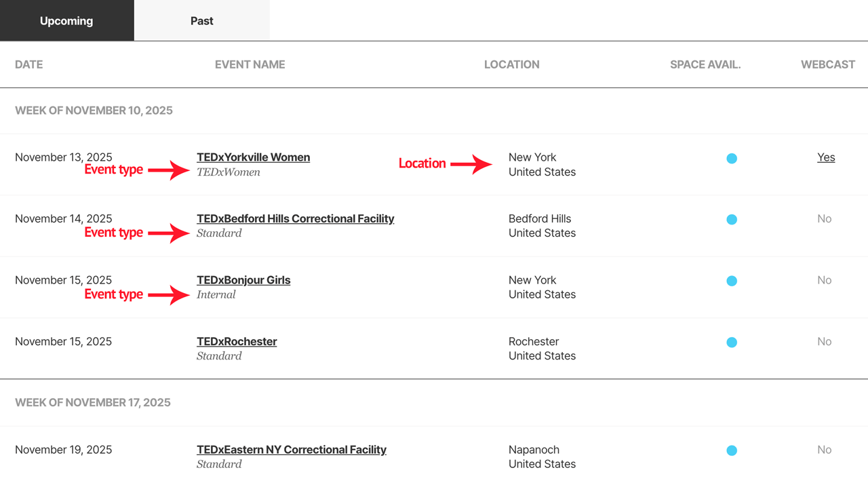The image size is (868, 487).
Task: Click the blue dot beside TEDxBonjour Girls
Action: 732,281
